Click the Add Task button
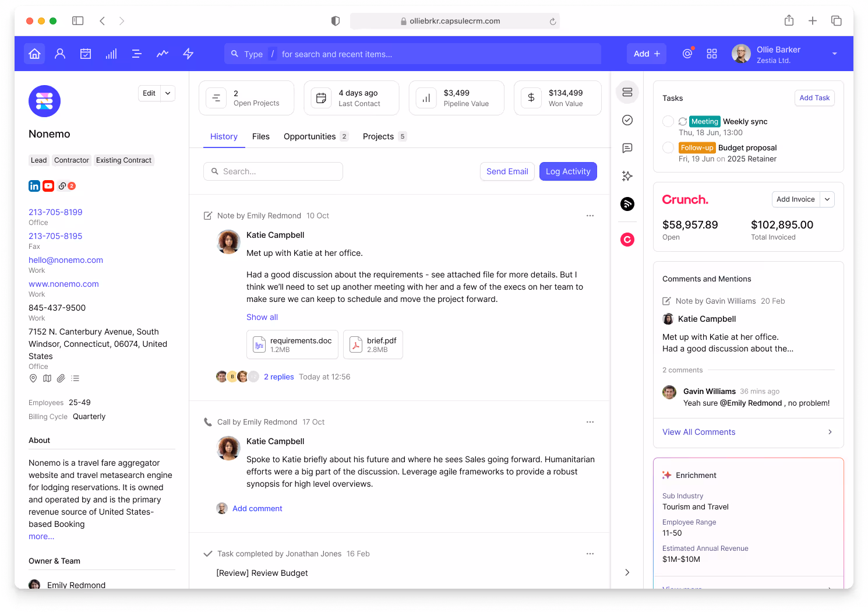 [x=814, y=98]
